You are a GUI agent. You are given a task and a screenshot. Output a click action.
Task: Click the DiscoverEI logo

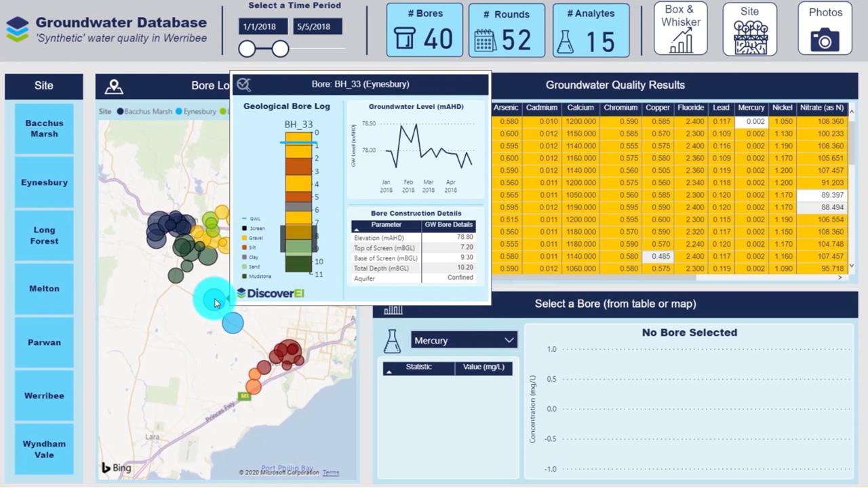point(271,293)
